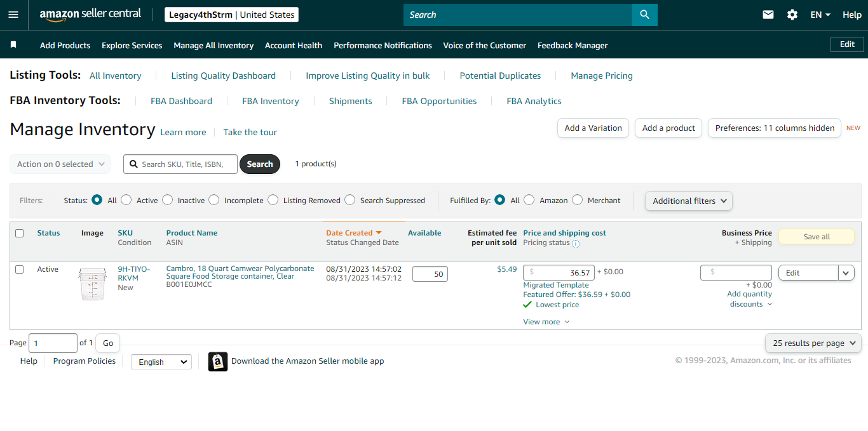Tick the select-all checkbox in table header
This screenshot has width=868, height=431.
tap(20, 234)
